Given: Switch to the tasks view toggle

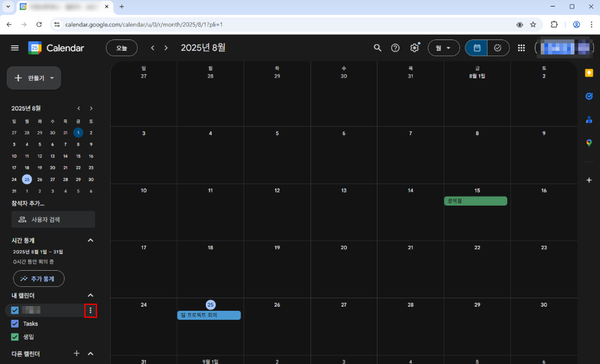Looking at the screenshot, I should [x=498, y=48].
